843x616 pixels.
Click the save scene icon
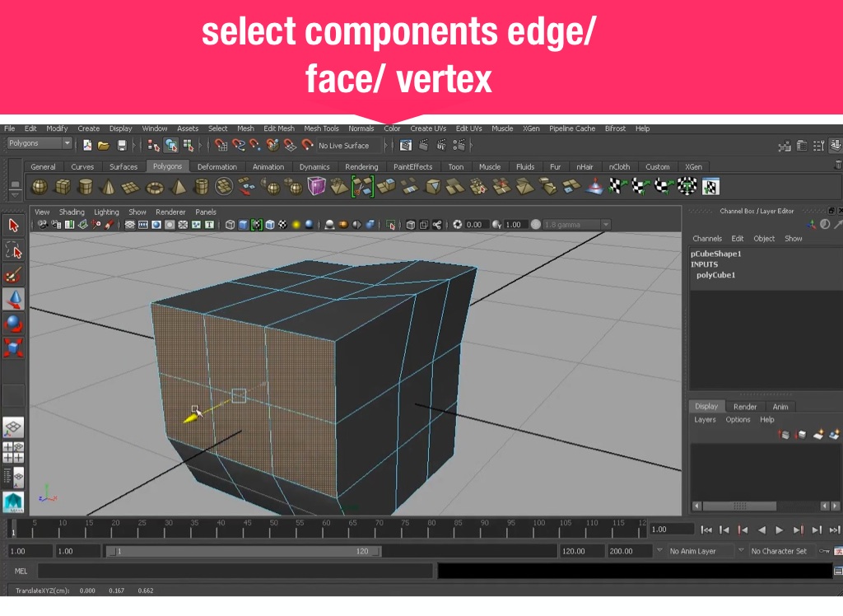(x=122, y=146)
